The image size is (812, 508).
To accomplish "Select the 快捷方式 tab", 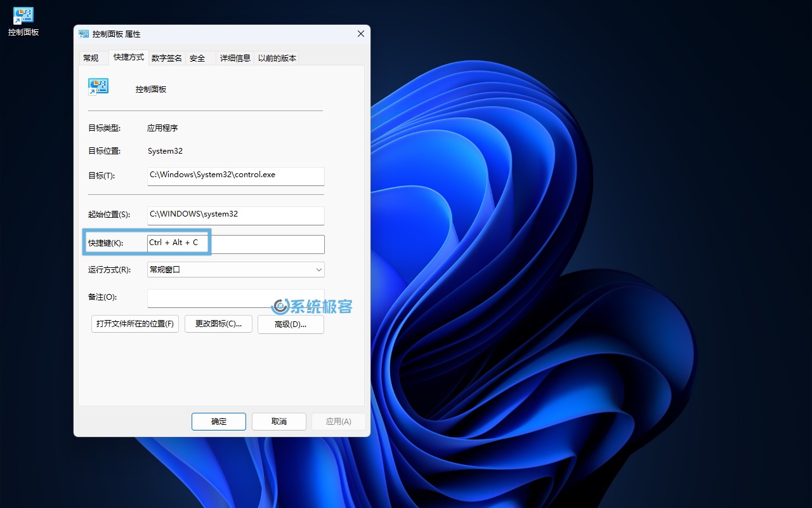I will (129, 58).
